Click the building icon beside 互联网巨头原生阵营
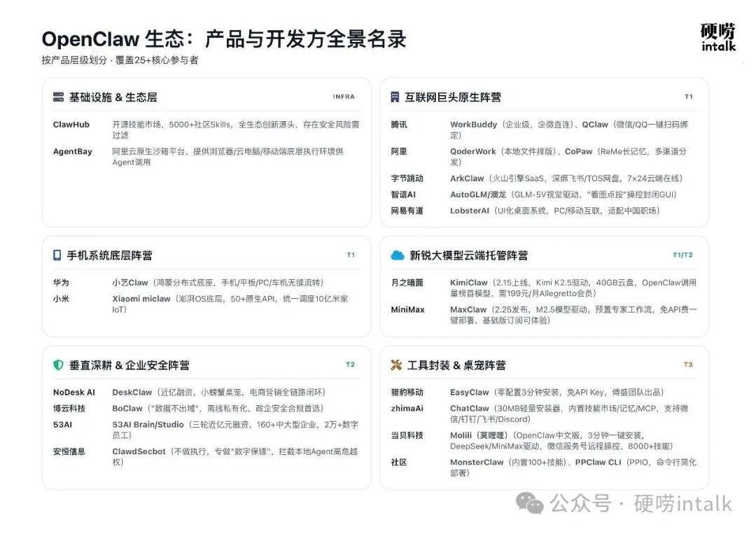 point(395,97)
